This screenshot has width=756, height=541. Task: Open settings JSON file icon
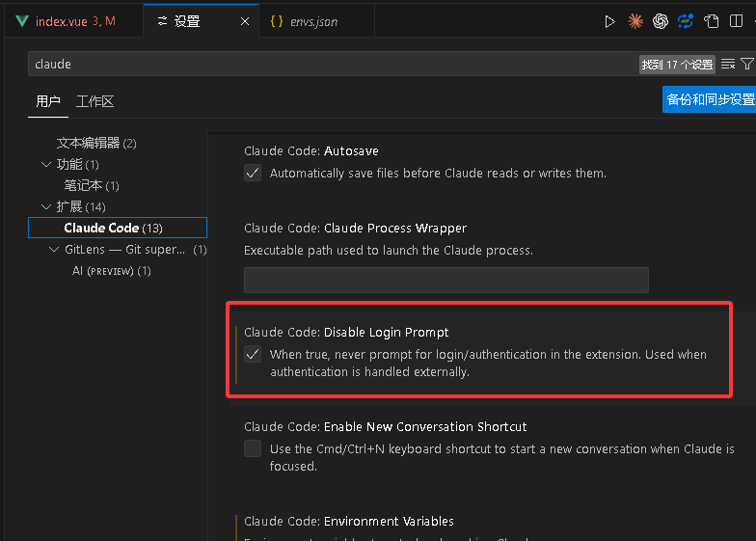click(712, 21)
